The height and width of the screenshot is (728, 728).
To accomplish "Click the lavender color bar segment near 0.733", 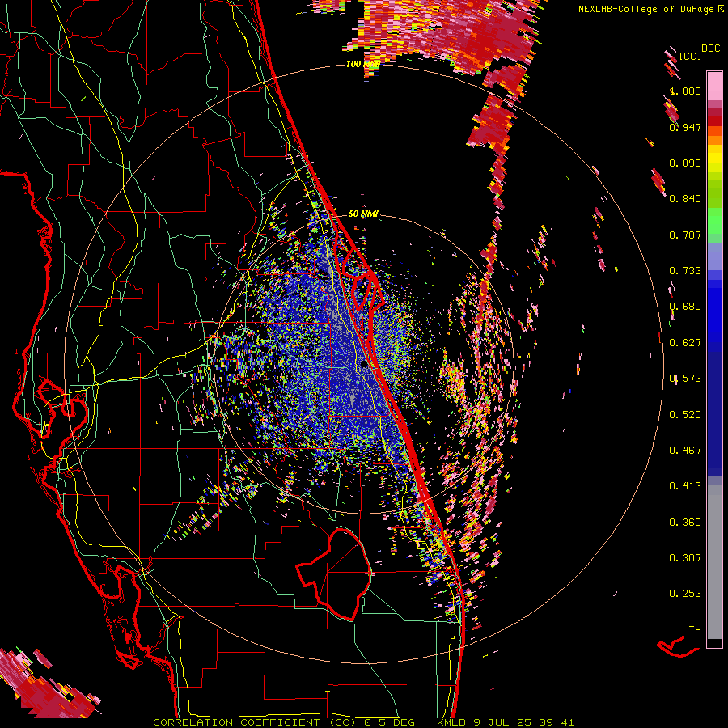I will tap(714, 256).
